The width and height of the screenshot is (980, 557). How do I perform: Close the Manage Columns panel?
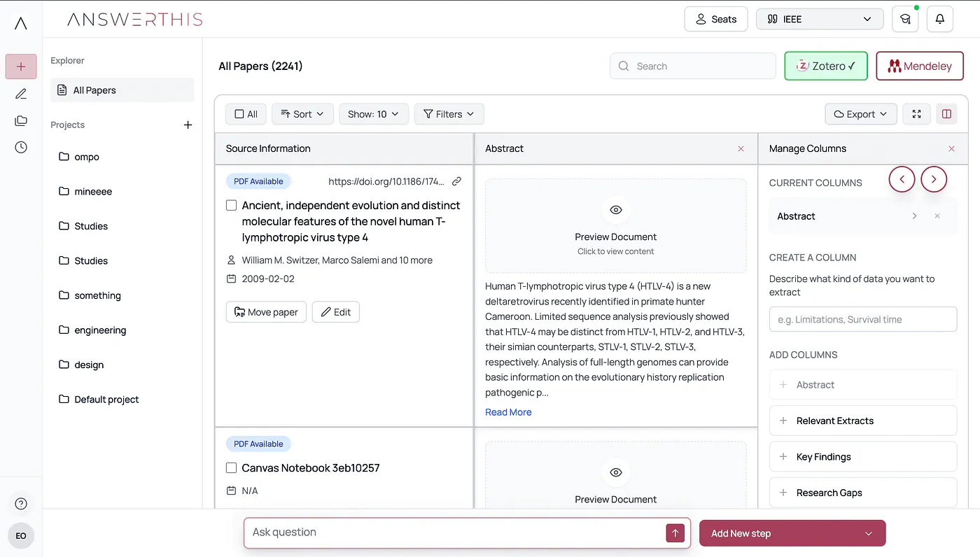click(951, 148)
